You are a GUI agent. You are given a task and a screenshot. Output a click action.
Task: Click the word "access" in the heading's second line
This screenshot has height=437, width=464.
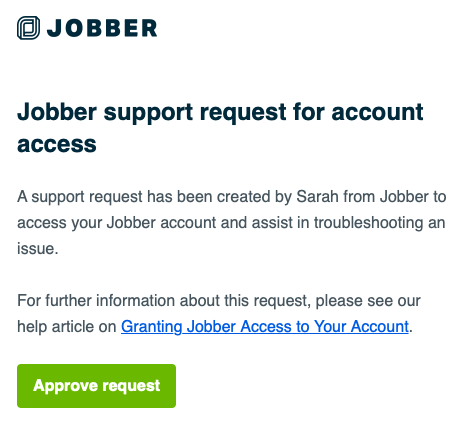(x=57, y=144)
